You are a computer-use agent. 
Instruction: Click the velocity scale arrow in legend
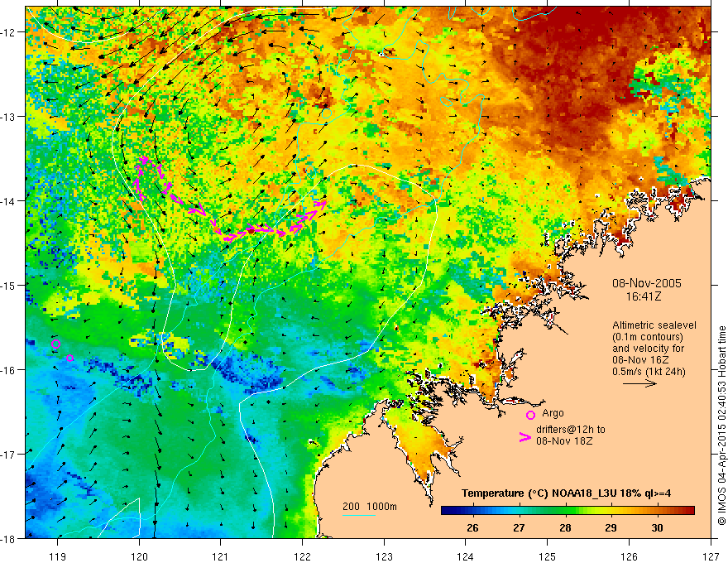pos(639,383)
